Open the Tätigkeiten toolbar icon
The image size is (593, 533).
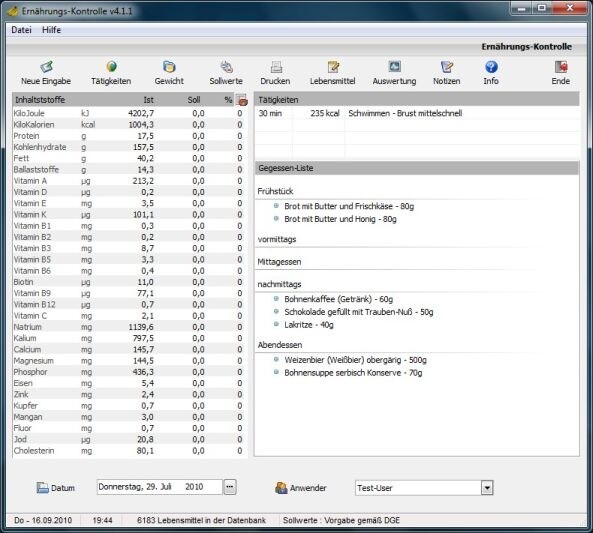click(x=111, y=67)
